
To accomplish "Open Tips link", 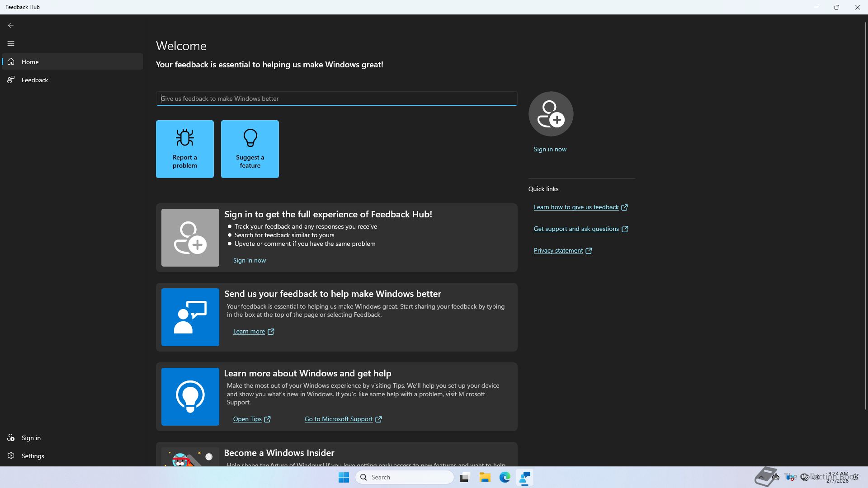I will pos(247,419).
